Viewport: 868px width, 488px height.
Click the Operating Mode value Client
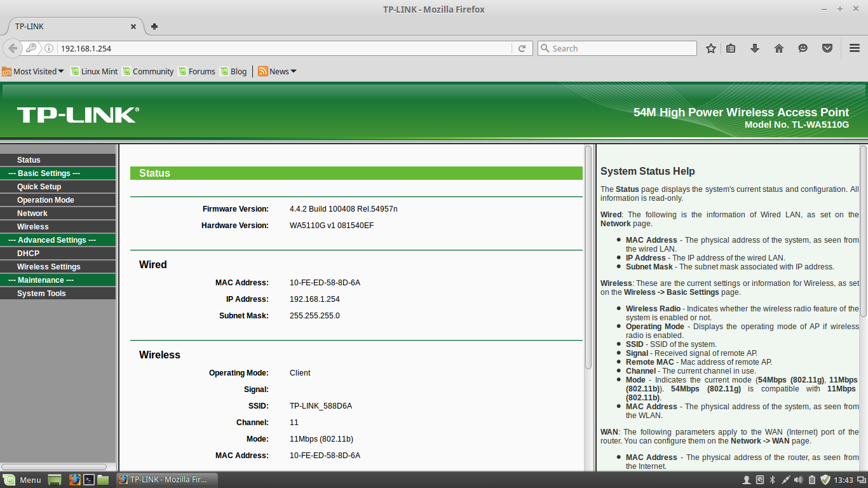pyautogui.click(x=300, y=373)
